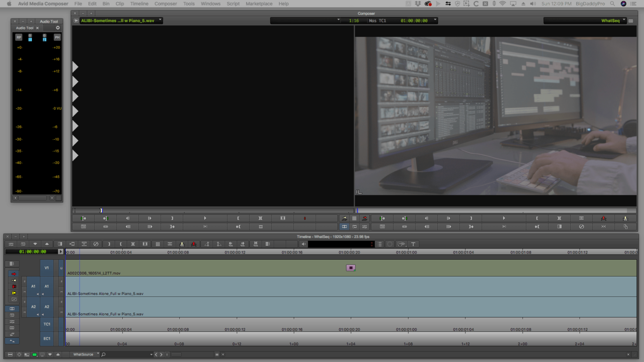Select the pink marker on the V1 track
Screen dimensions: 644x362
click(351, 267)
